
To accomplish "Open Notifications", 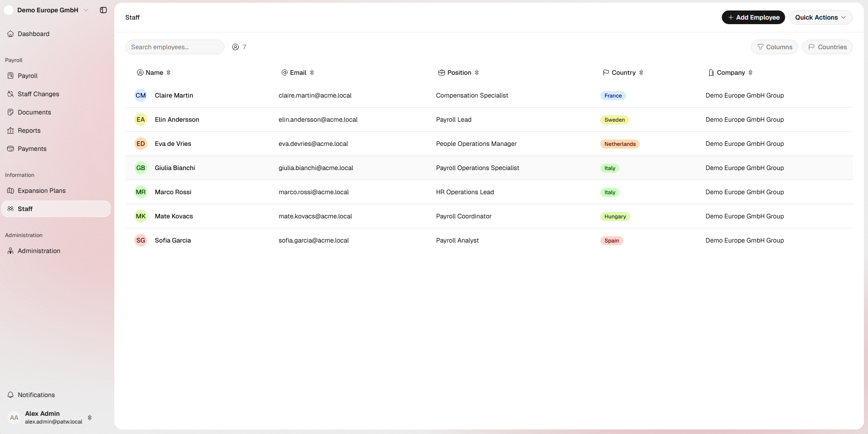I will (56, 395).
